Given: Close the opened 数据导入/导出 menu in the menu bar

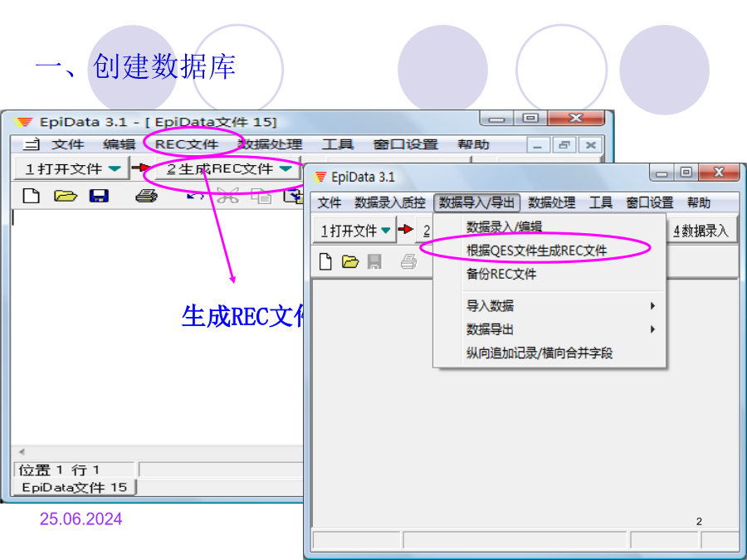Looking at the screenshot, I should pyautogui.click(x=476, y=203).
